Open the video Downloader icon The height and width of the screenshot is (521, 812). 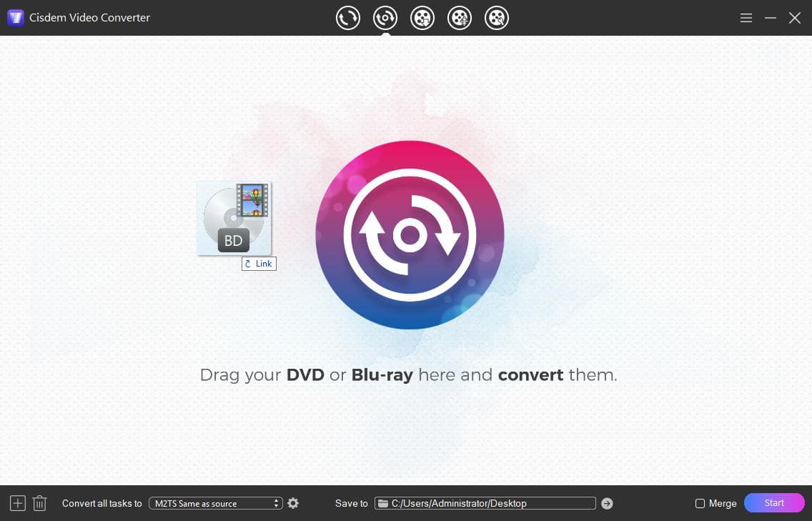(422, 18)
